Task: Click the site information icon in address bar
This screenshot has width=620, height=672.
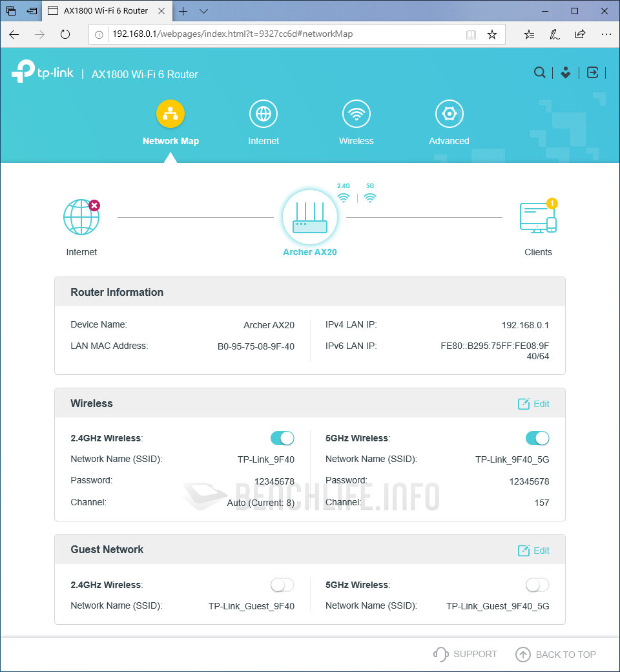Action: coord(99,35)
